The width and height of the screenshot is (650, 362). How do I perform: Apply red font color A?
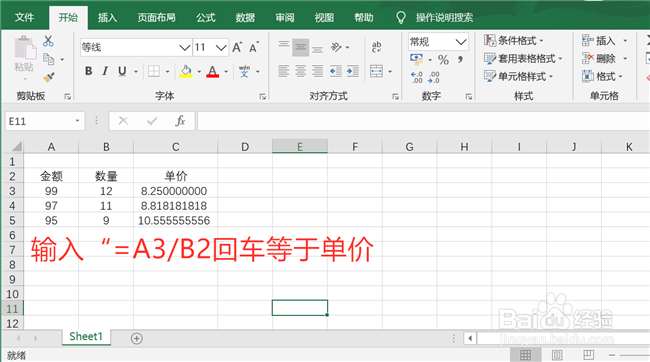point(213,71)
